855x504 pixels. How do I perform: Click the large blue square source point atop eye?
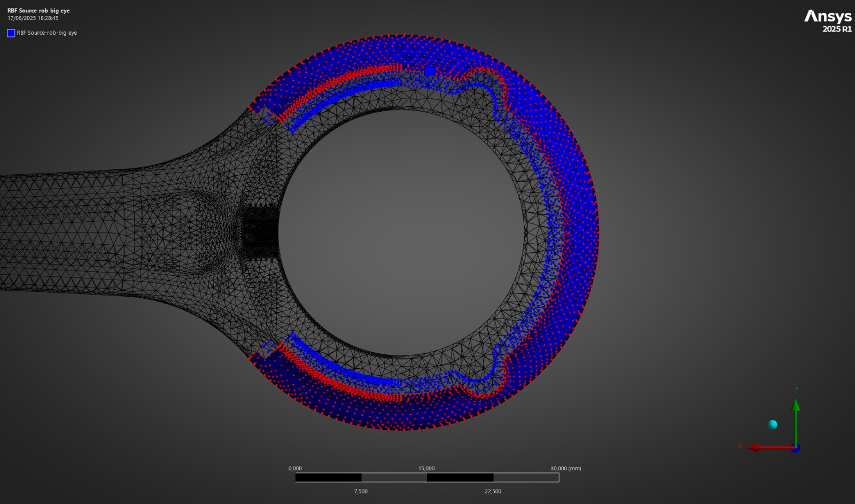pyautogui.click(x=430, y=71)
